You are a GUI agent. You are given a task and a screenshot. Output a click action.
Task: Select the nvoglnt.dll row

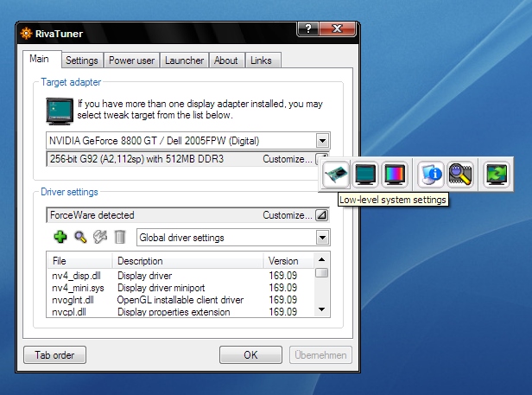tap(180, 300)
